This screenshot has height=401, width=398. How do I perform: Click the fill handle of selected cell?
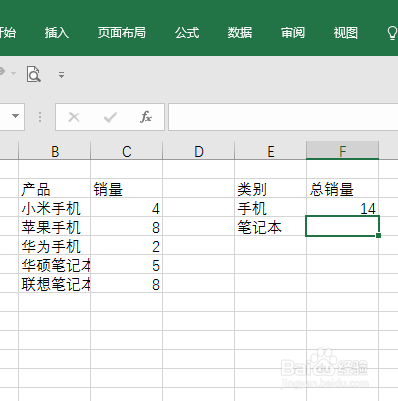(x=378, y=235)
